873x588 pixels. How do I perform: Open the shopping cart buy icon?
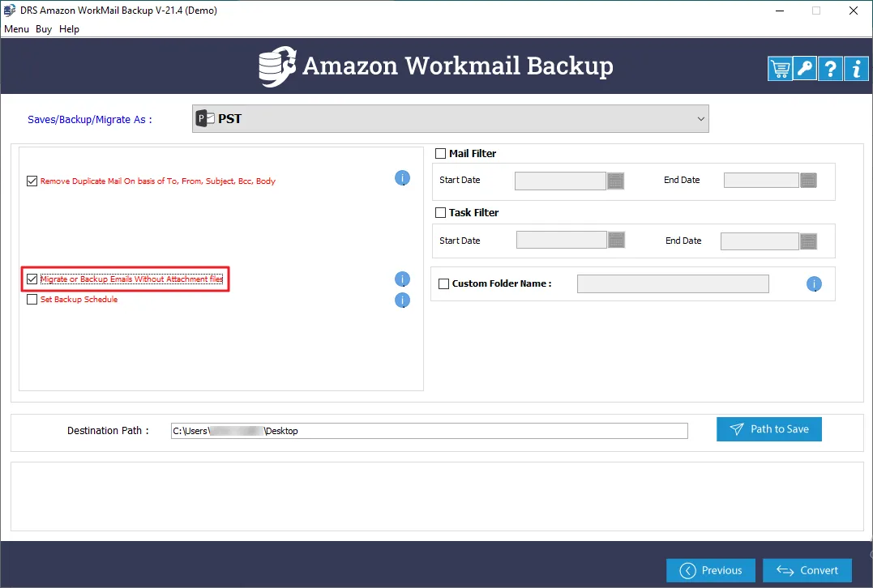pyautogui.click(x=780, y=69)
